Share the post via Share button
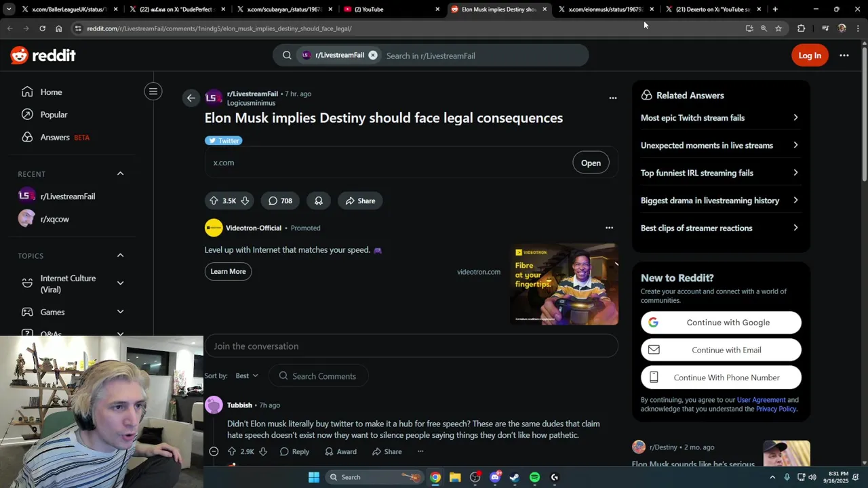 (360, 201)
